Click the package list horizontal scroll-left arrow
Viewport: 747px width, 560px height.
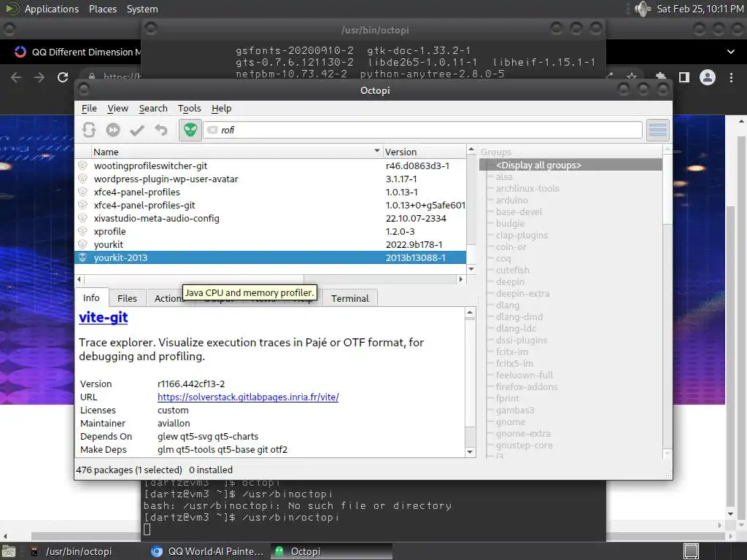pos(79,279)
